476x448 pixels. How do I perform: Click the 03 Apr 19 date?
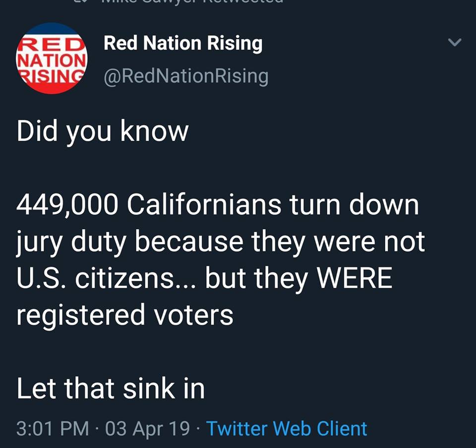(x=148, y=428)
